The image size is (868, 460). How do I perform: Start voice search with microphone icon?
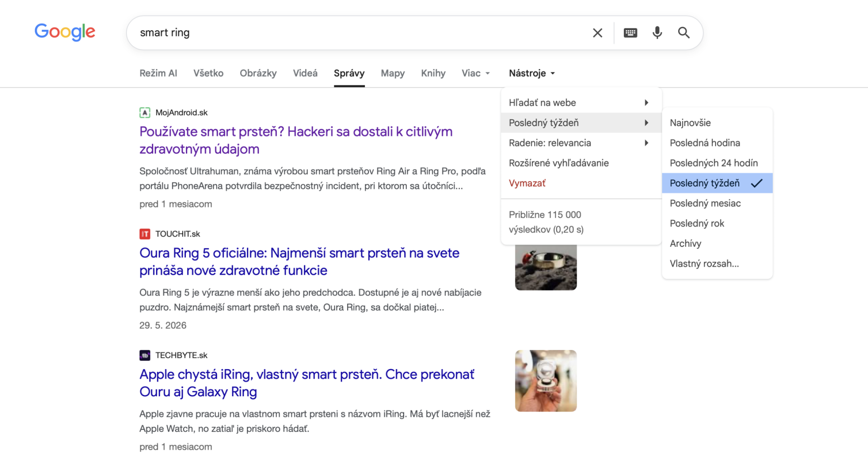click(657, 33)
